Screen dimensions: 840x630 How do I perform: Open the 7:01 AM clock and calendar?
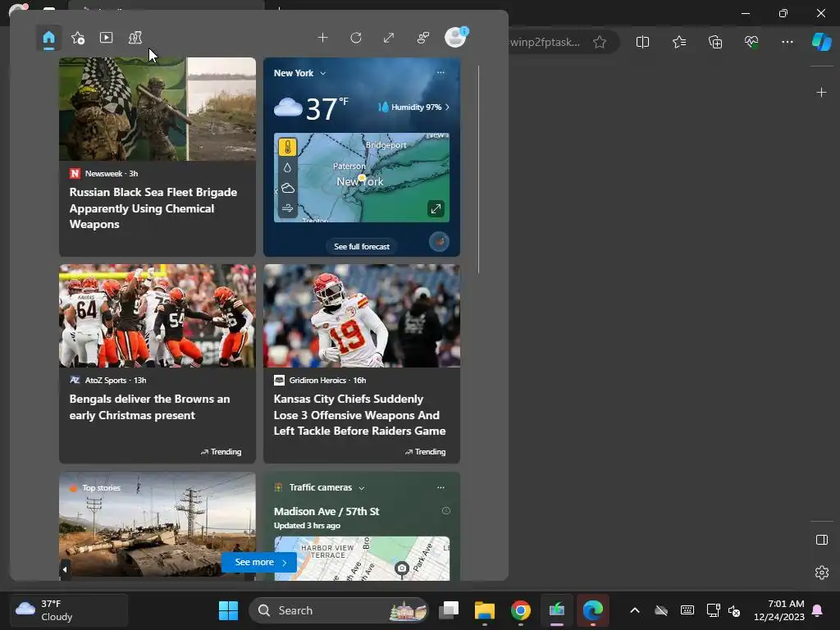pos(779,610)
